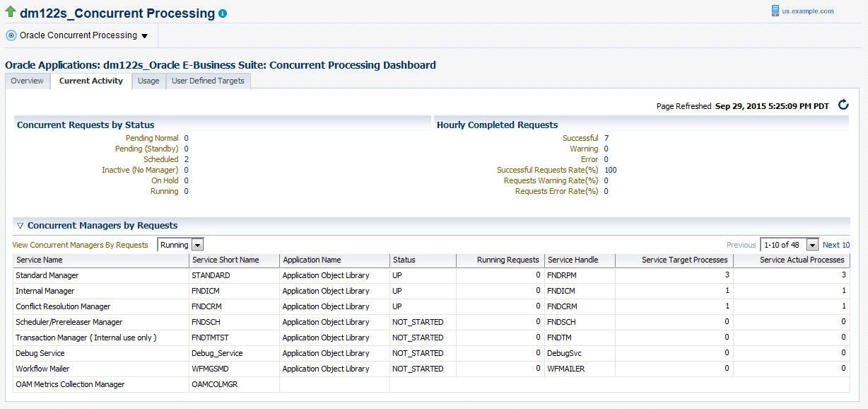
Task: Sort by the Service Name column header
Action: (101, 260)
